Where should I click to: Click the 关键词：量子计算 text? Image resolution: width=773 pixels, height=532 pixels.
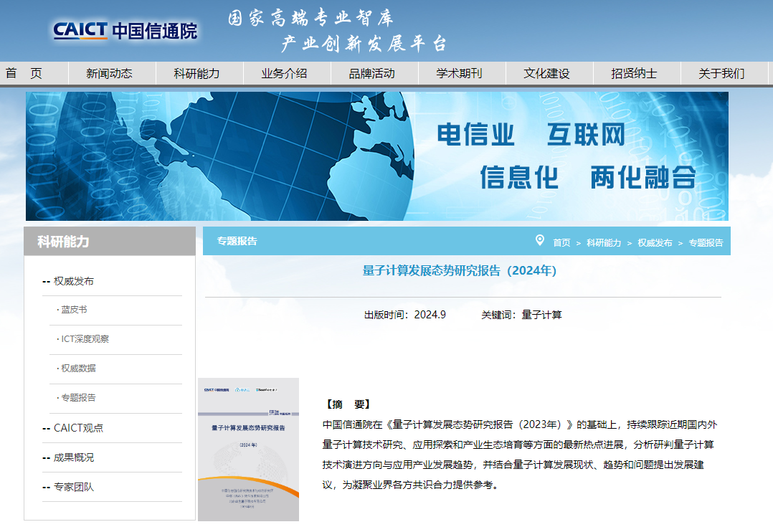tap(521, 315)
